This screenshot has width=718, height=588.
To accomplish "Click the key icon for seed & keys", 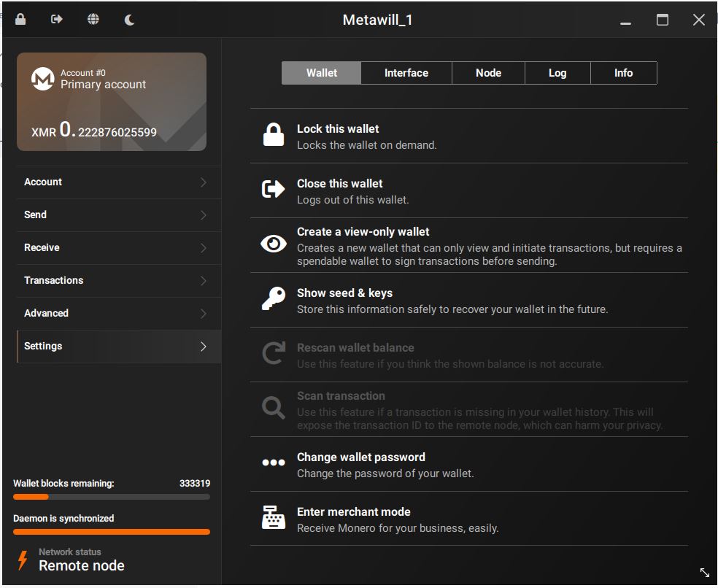I will (x=274, y=299).
